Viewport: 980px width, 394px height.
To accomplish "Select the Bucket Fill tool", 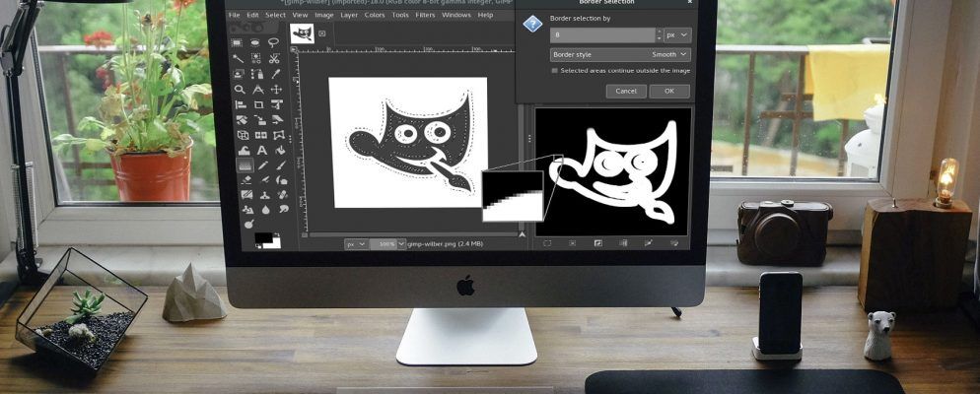I will click(281, 151).
